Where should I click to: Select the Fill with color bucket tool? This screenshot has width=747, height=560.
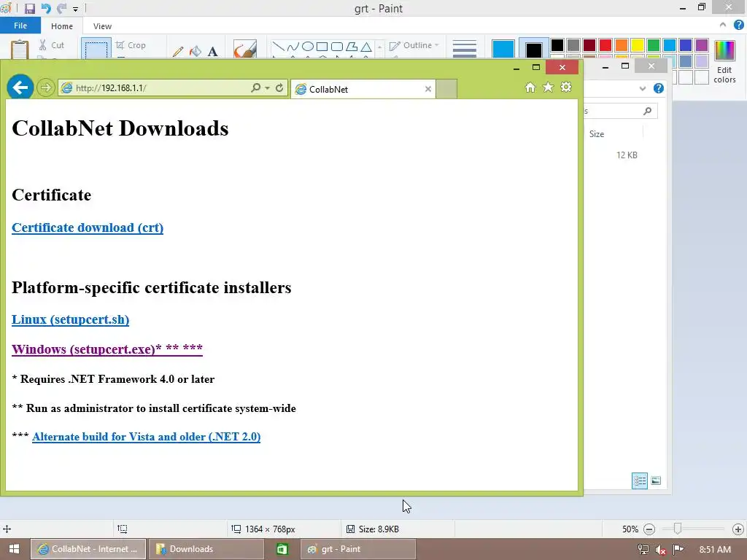coord(196,51)
